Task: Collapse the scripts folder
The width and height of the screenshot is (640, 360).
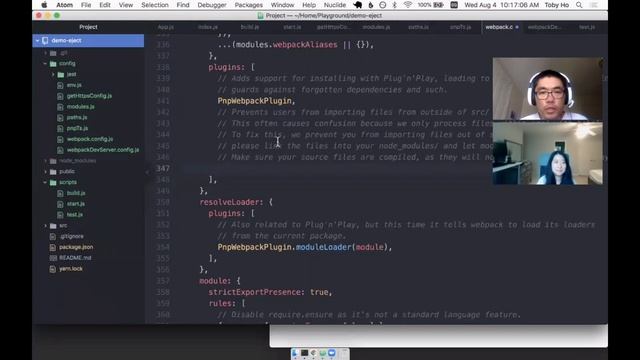Action: (x=45, y=182)
